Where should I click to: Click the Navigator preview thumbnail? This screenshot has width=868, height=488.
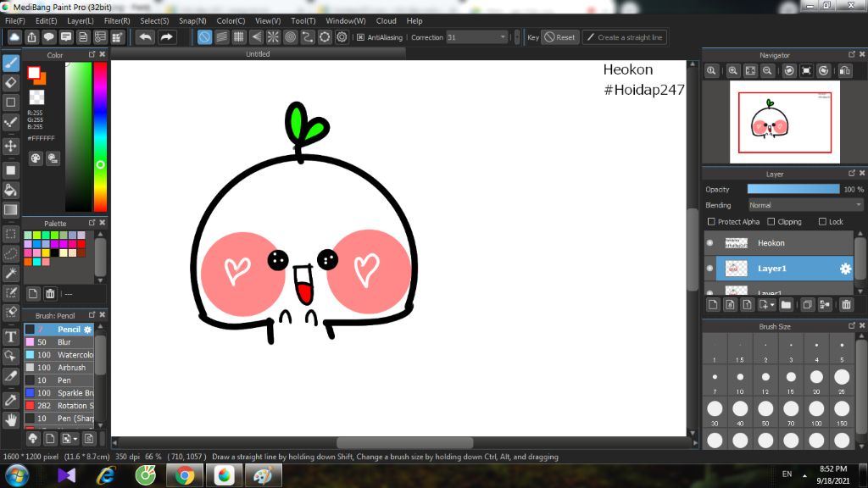coord(784,122)
